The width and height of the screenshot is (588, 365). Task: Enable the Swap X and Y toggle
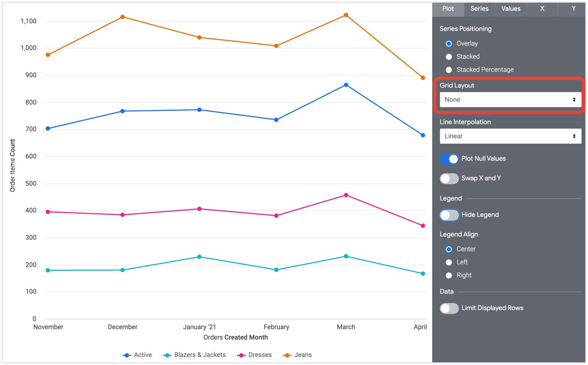[449, 178]
